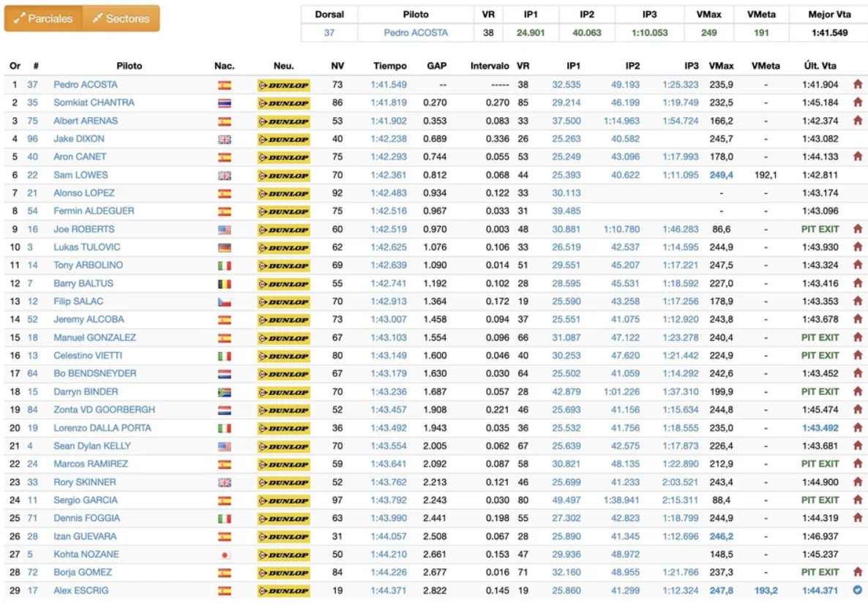Click rider number 96 in the table

[x=33, y=139]
